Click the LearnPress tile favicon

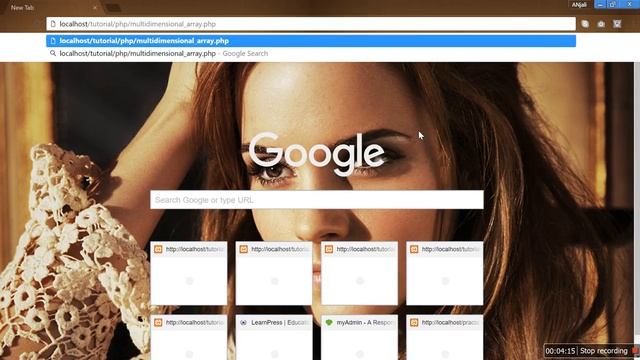click(x=244, y=322)
